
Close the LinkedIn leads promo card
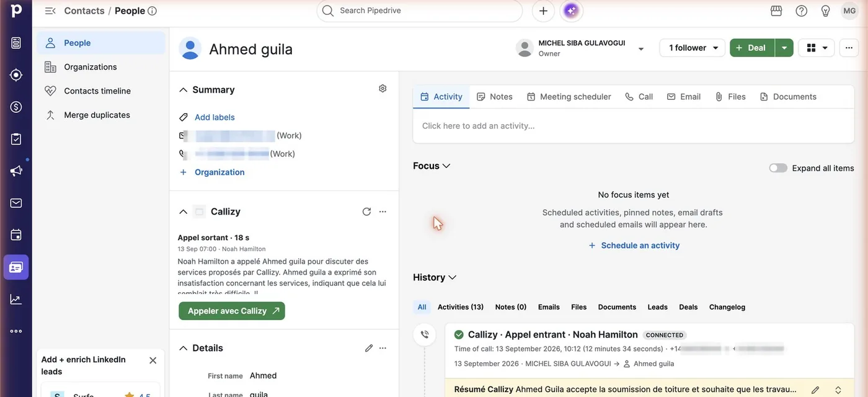153,360
